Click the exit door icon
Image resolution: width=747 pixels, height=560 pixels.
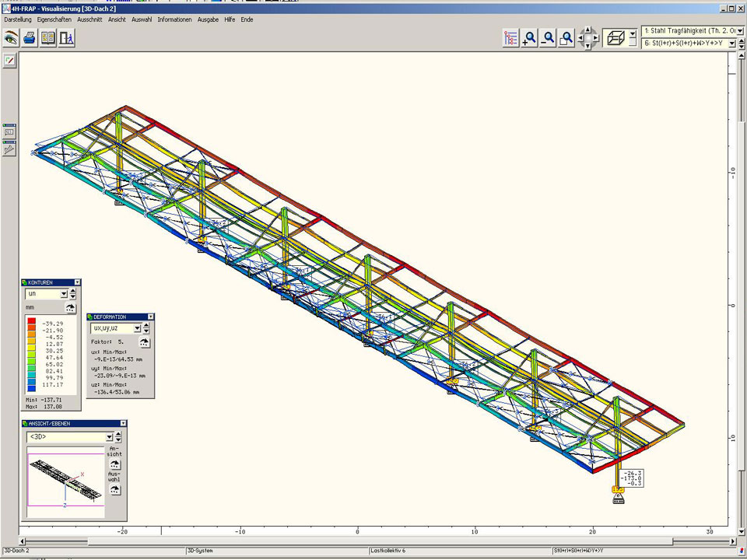point(66,37)
